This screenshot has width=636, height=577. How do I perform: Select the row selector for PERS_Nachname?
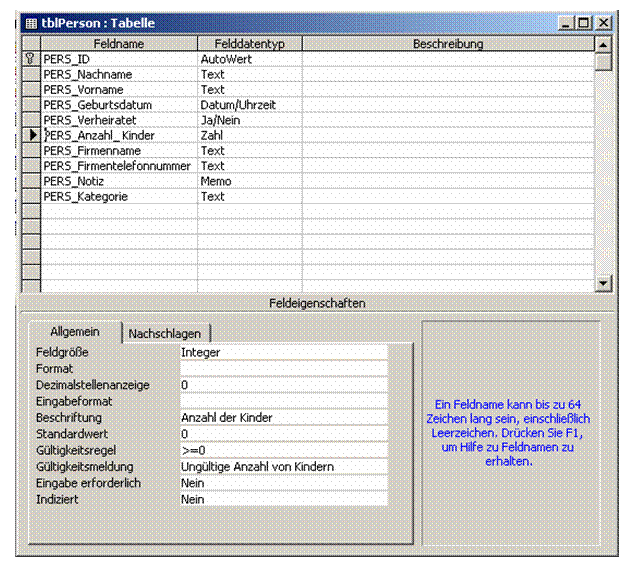tap(31, 74)
